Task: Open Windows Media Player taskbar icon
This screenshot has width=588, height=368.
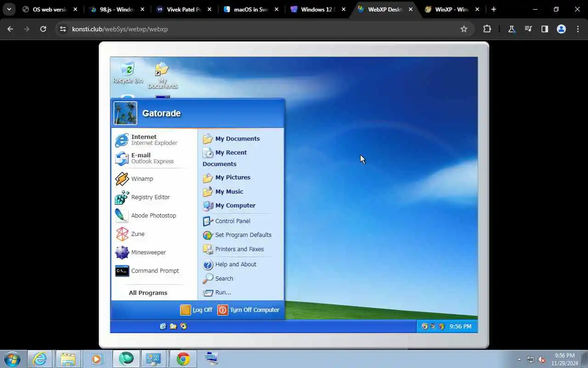Action: 96,359
